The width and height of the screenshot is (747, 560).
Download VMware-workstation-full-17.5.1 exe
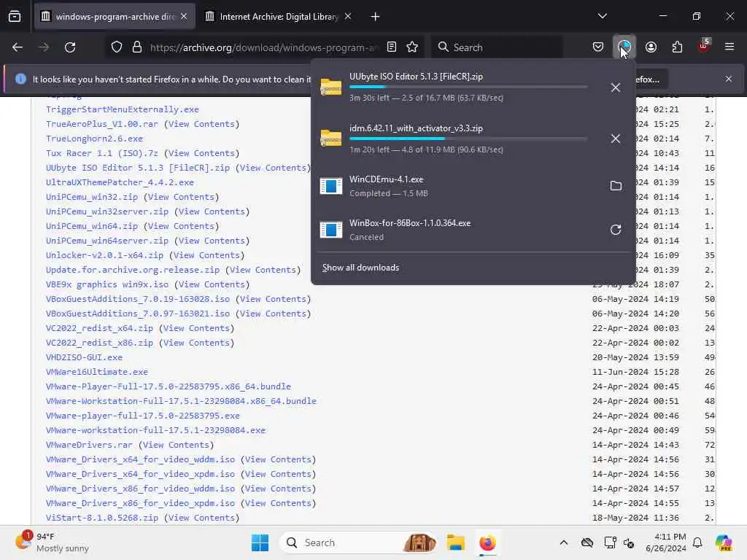click(156, 430)
